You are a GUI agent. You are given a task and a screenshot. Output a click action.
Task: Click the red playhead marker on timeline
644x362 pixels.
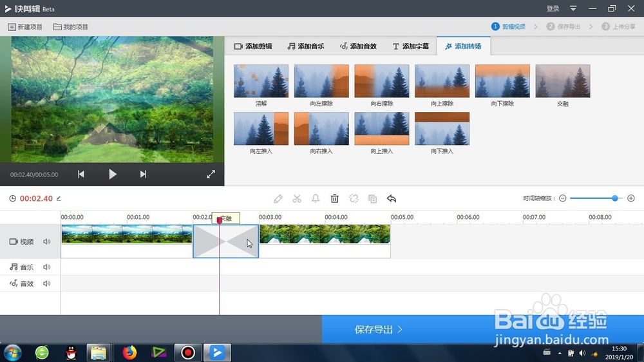(x=220, y=220)
